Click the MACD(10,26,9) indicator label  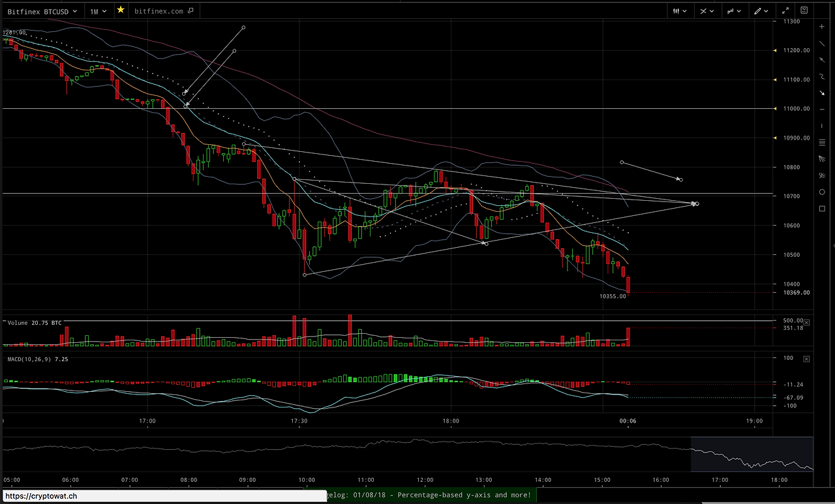tap(38, 359)
